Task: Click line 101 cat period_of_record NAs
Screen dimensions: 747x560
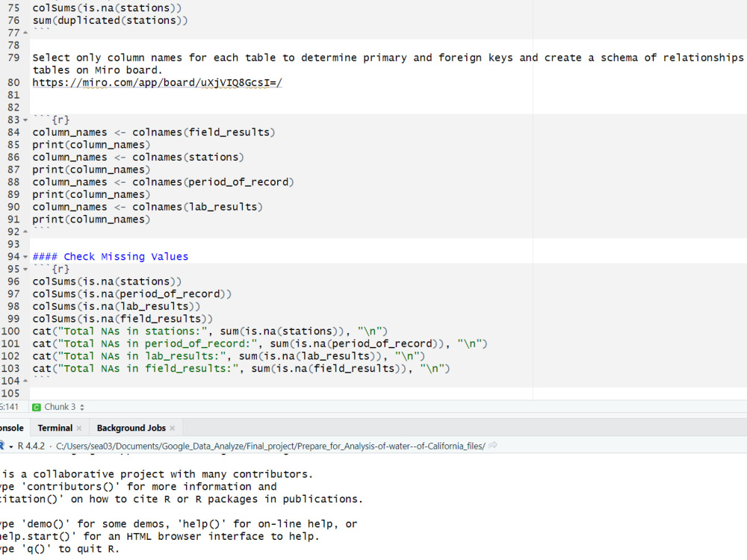Action: (260, 343)
